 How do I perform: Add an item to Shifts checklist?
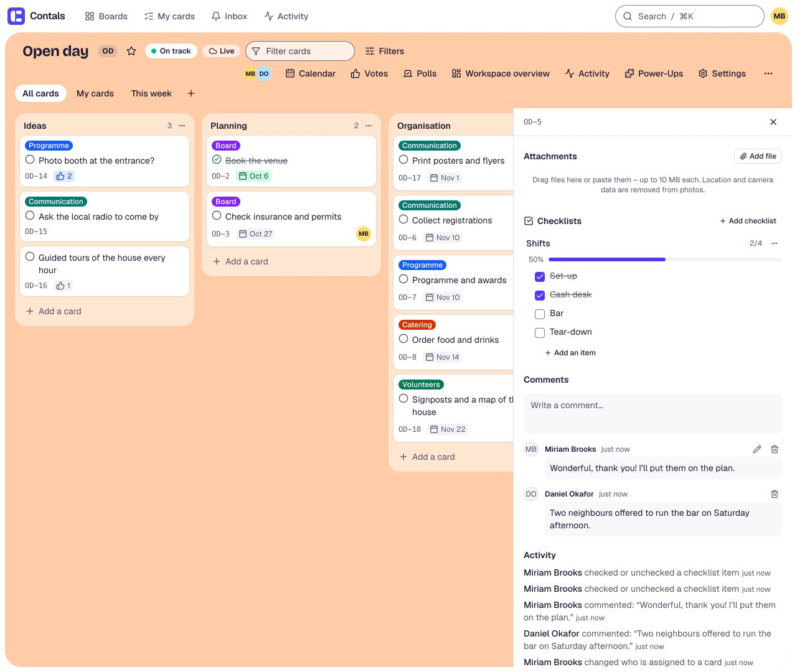tap(570, 353)
